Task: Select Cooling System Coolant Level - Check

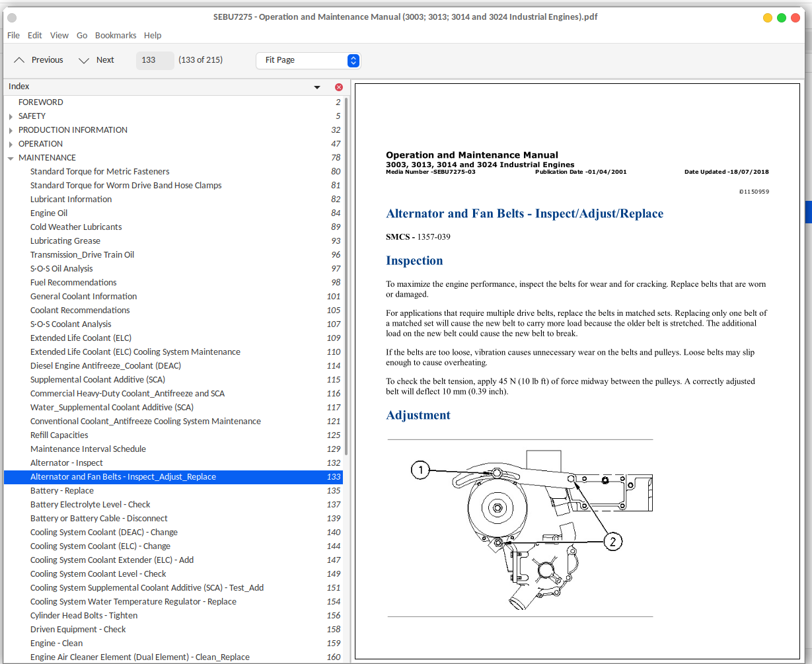Action: click(97, 573)
